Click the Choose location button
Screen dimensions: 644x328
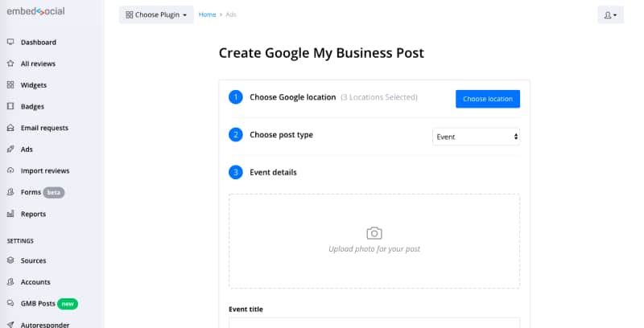[488, 99]
